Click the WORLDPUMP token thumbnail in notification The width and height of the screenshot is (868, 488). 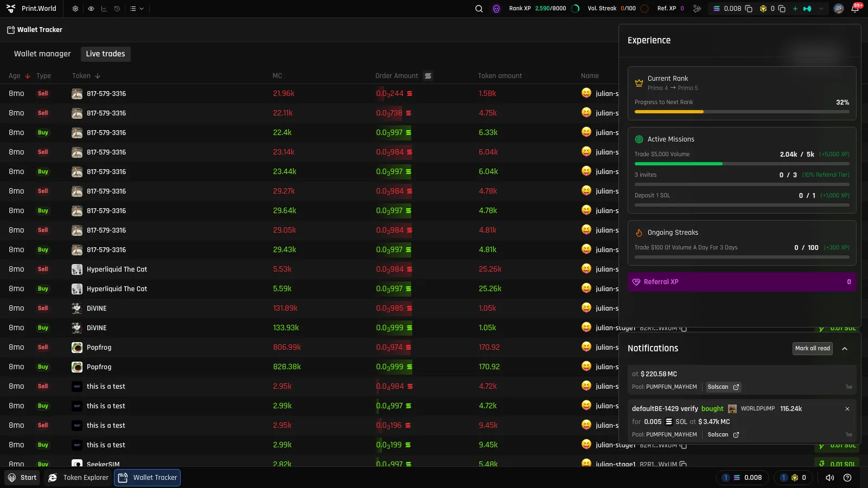pyautogui.click(x=732, y=409)
